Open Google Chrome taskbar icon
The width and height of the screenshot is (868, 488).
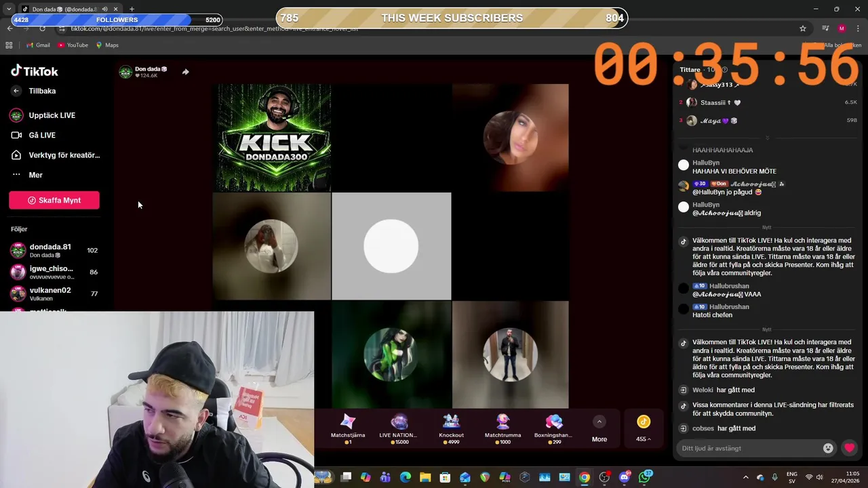click(x=585, y=477)
